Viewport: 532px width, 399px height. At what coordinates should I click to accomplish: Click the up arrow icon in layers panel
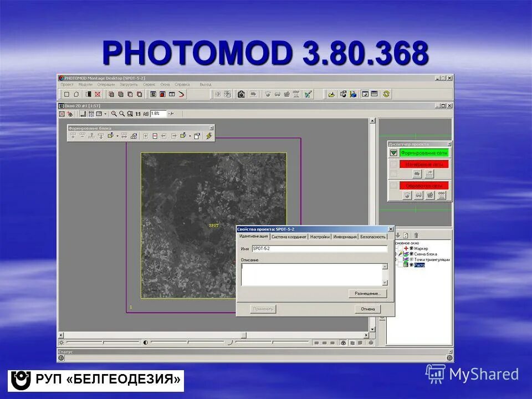pos(417,235)
